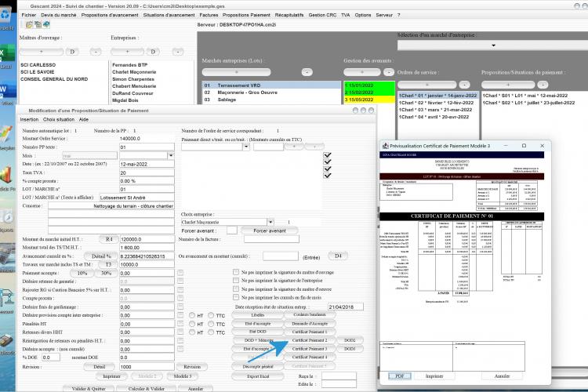Select TTC on the Pénalités HT row
588x392 pixels.
point(211,324)
